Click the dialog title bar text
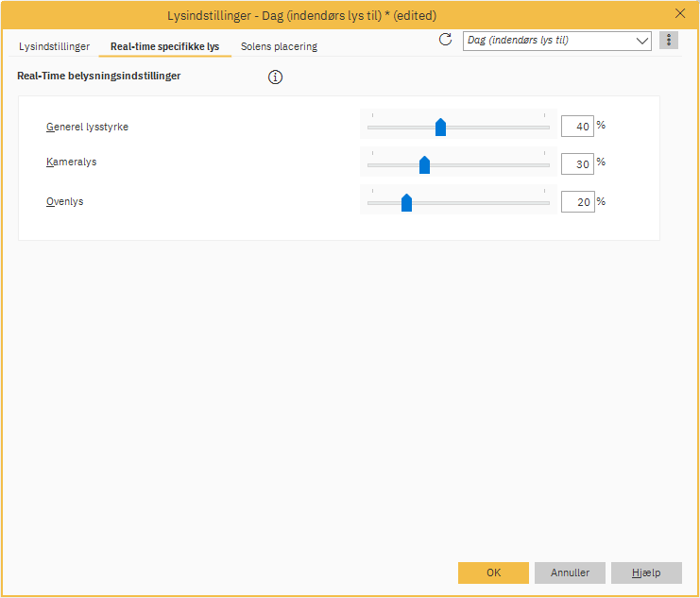This screenshot has height=598, width=700. [301, 15]
